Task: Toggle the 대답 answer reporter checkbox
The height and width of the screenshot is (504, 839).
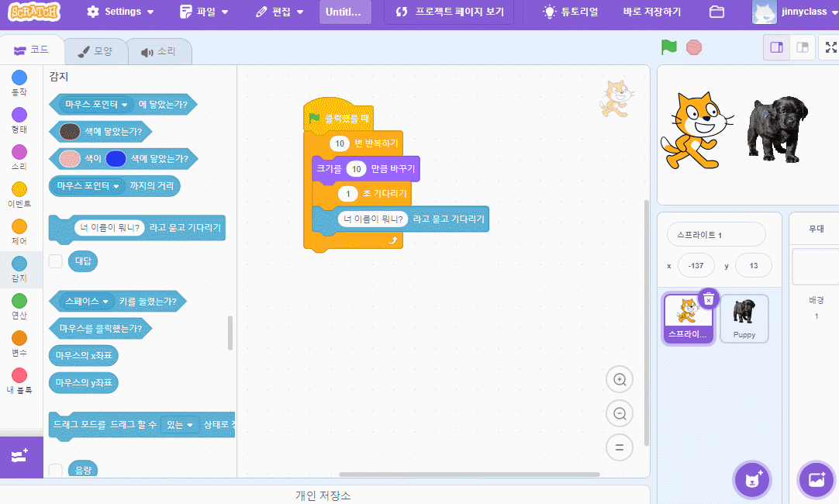Action: (x=56, y=261)
